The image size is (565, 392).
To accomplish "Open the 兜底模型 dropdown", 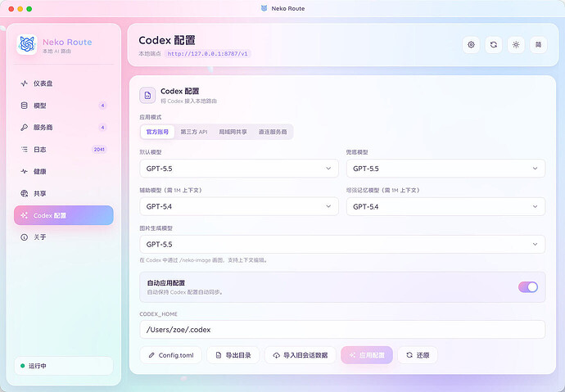I will coord(445,169).
